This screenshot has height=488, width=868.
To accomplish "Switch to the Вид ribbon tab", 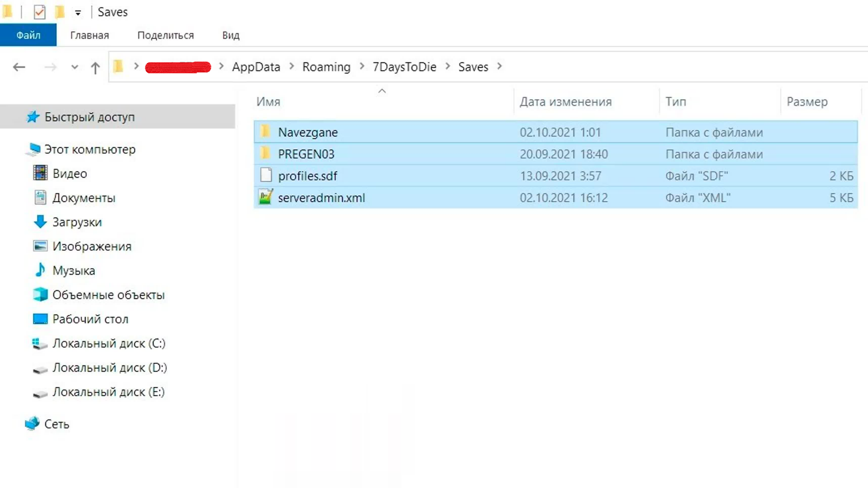I will 231,35.
